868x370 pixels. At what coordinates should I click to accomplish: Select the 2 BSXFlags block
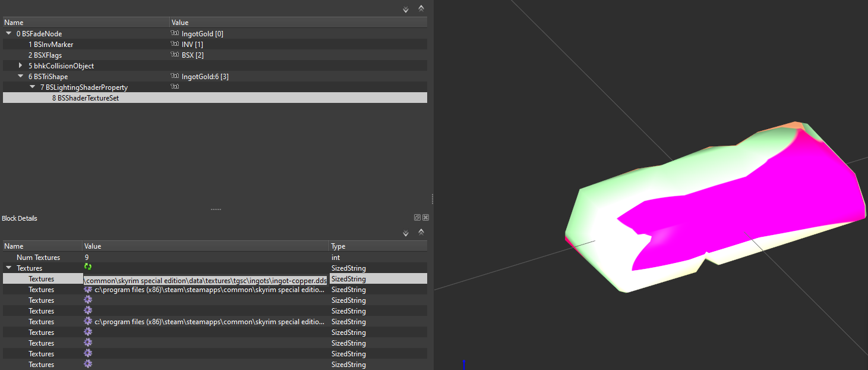tap(45, 55)
